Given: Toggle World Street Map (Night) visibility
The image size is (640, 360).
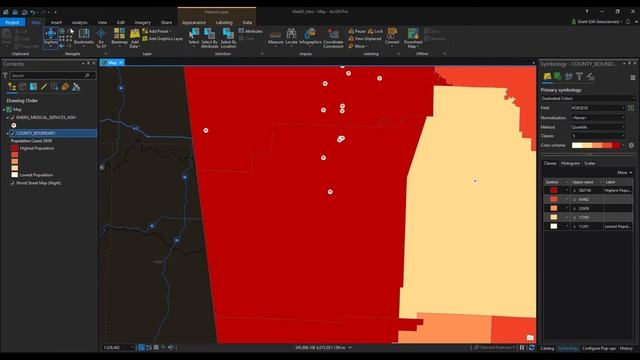Looking at the screenshot, I should point(12,183).
